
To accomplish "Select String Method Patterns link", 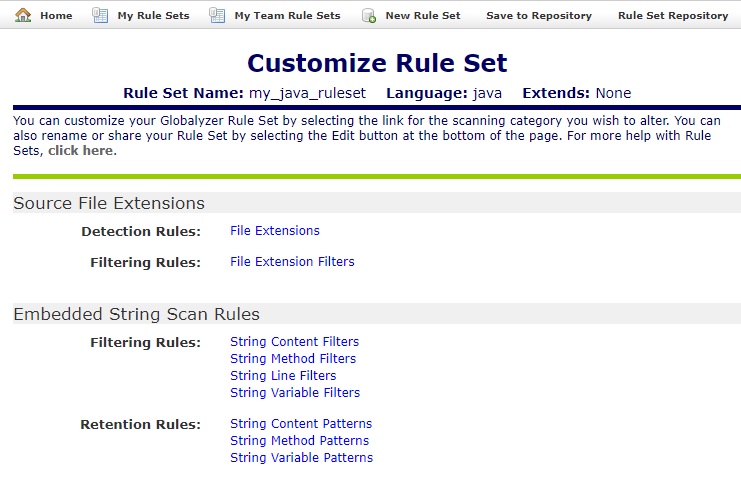I will (x=299, y=441).
